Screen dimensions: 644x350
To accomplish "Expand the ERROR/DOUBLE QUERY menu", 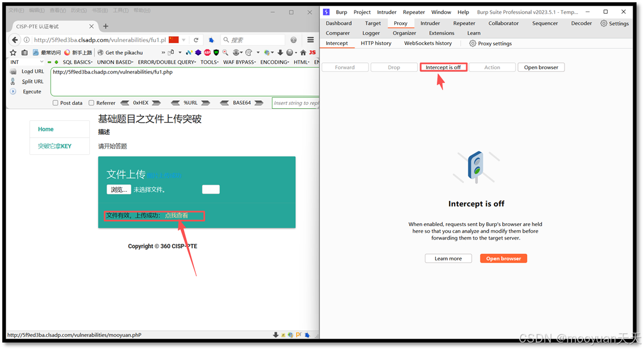I will (x=167, y=62).
